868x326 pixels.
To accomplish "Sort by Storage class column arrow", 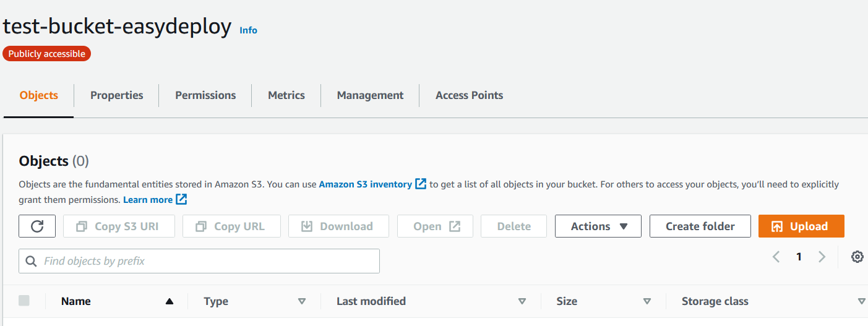I will [861, 301].
